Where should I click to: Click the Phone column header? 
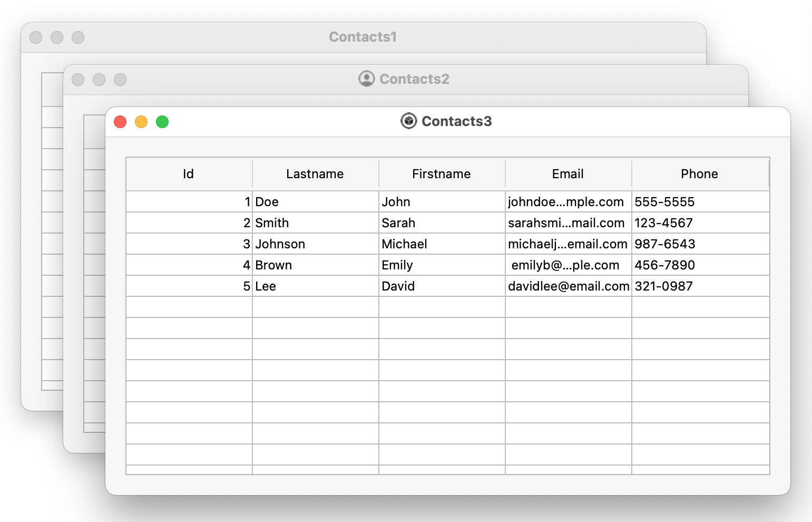(x=699, y=174)
